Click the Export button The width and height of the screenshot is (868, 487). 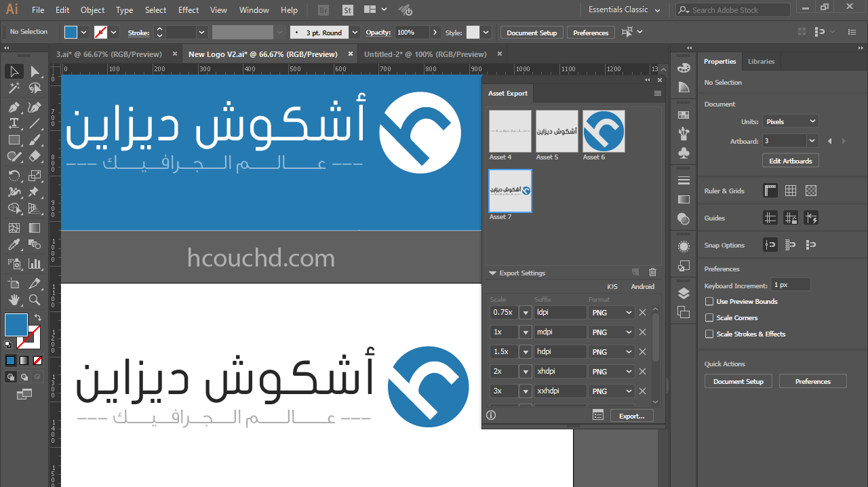[631, 415]
